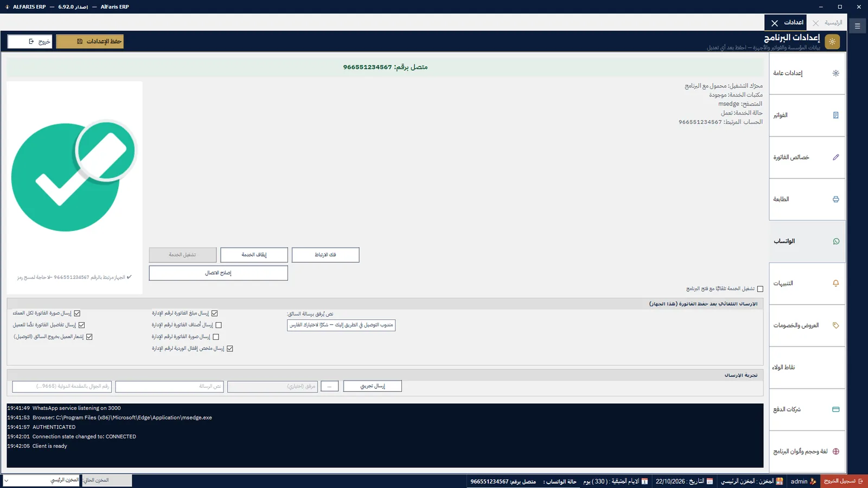Expand the المخزن الرئيسي warehouse dropdown
Viewport: 868px width, 488px height.
click(41, 480)
